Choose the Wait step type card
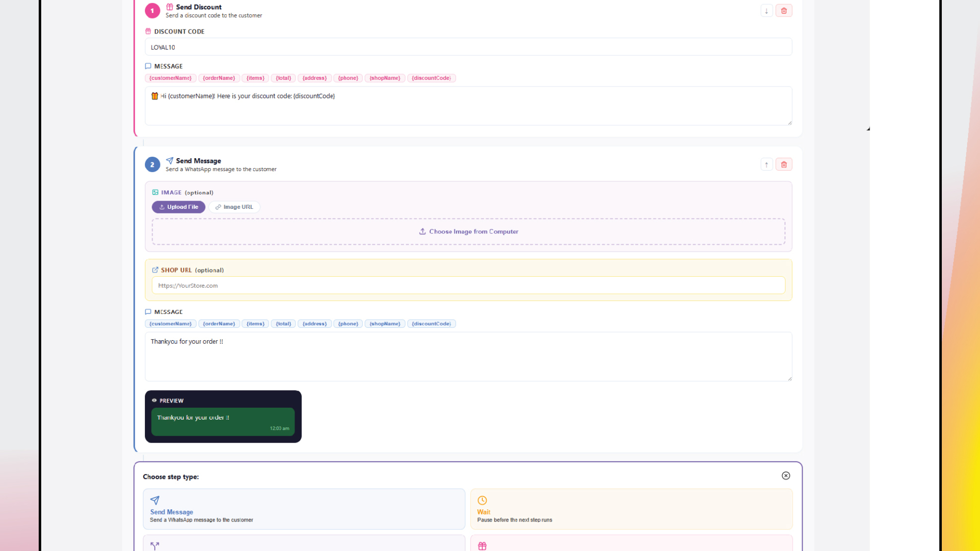This screenshot has height=551, width=980. [631, 509]
